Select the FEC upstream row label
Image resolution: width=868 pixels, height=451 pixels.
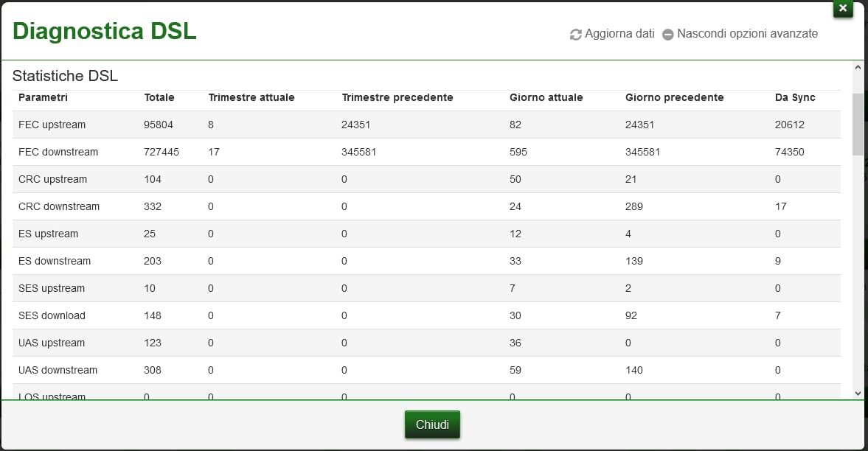[52, 125]
